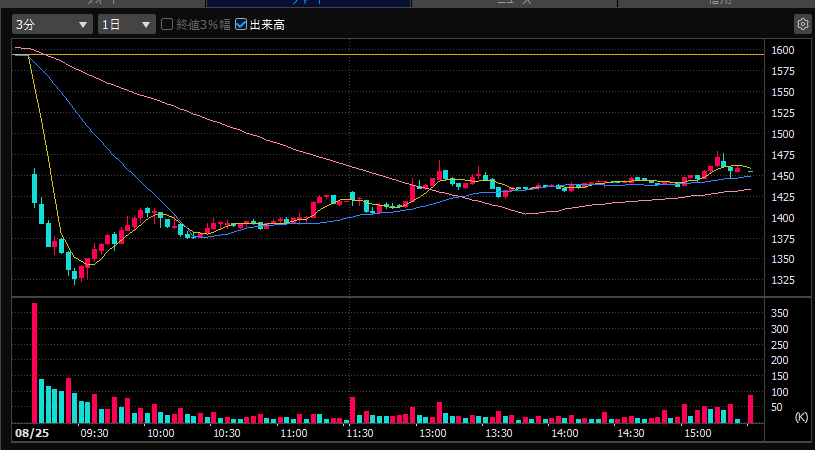This screenshot has height=450, width=815.
Task: Click the 15:00 time axis label
Action: click(698, 433)
